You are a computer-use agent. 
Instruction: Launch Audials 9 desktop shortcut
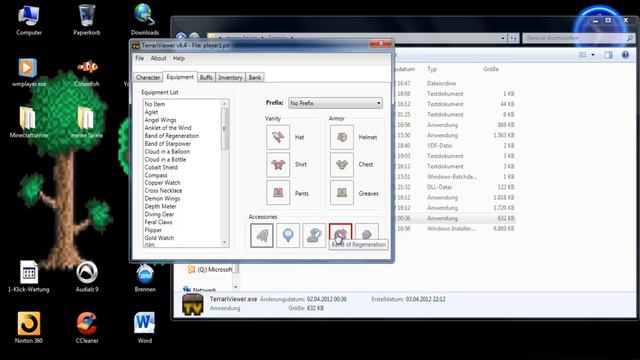click(x=87, y=277)
